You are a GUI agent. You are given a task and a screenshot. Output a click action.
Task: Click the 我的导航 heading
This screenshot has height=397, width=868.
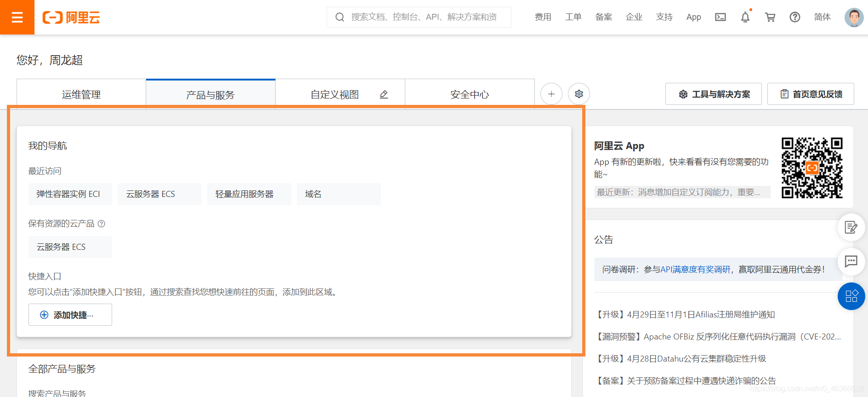point(48,146)
